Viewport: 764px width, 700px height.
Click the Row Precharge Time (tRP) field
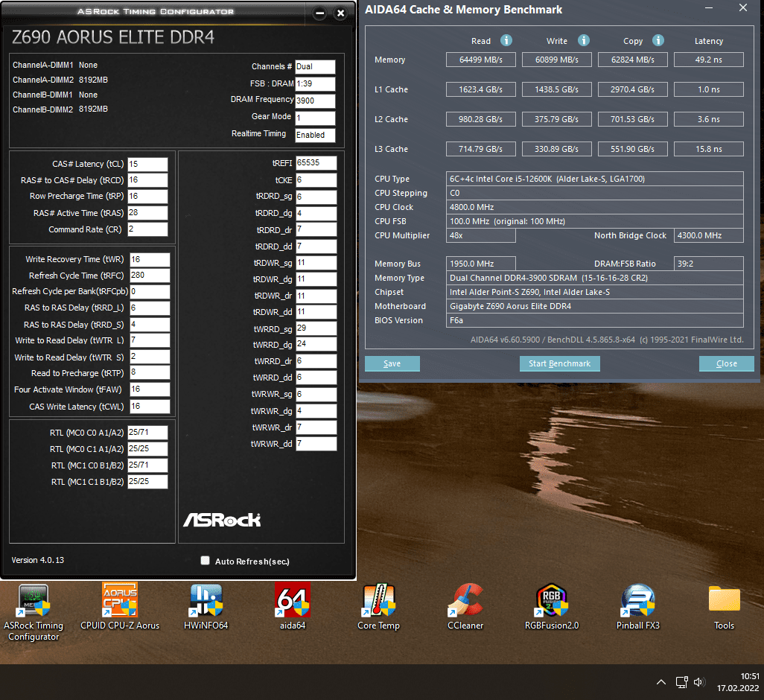pos(147,197)
